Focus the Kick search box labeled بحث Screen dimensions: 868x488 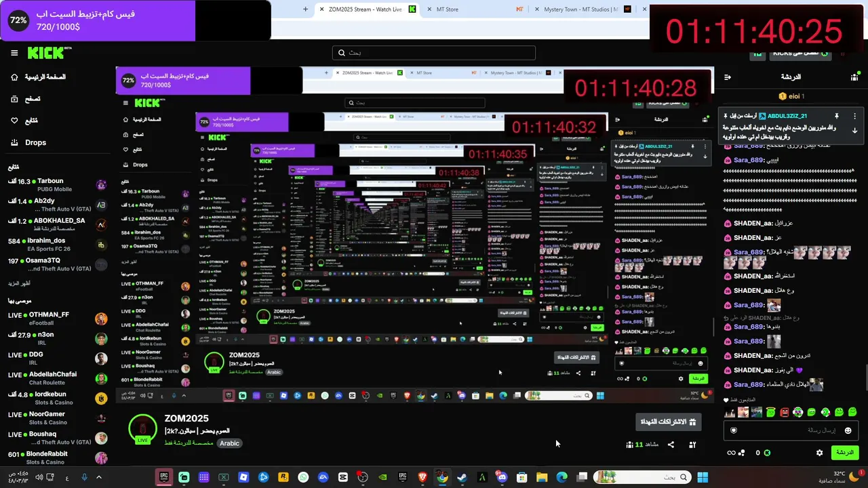434,53
